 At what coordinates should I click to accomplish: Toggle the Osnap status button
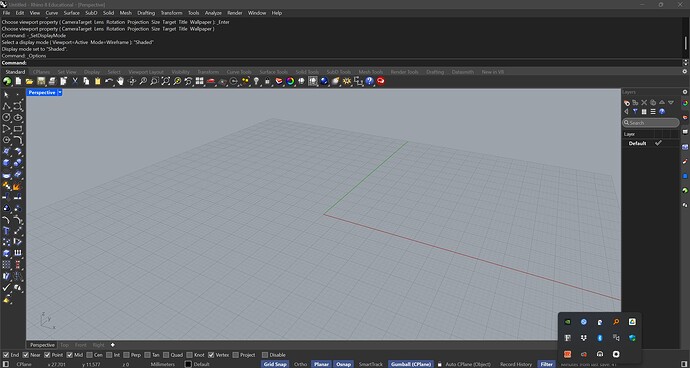click(343, 364)
